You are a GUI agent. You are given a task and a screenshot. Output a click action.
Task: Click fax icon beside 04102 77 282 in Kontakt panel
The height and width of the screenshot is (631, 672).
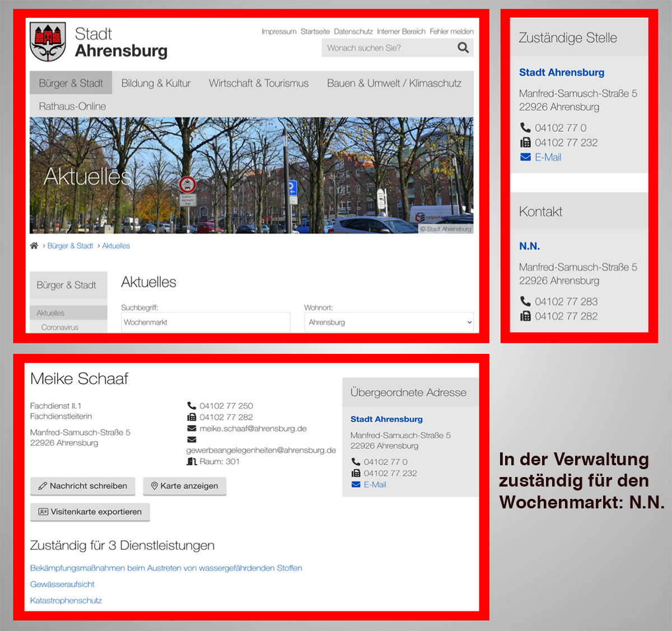tap(525, 316)
